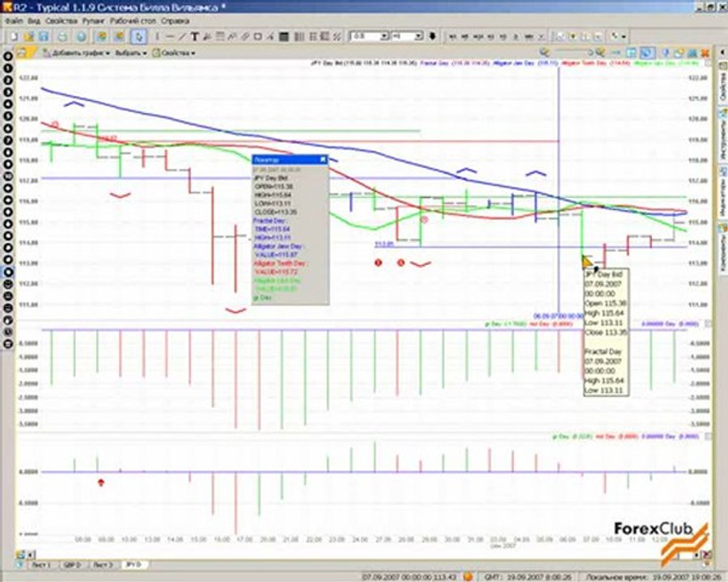Open the Компоненты vertical side tab
This screenshot has height=582, width=728.
pos(723,248)
